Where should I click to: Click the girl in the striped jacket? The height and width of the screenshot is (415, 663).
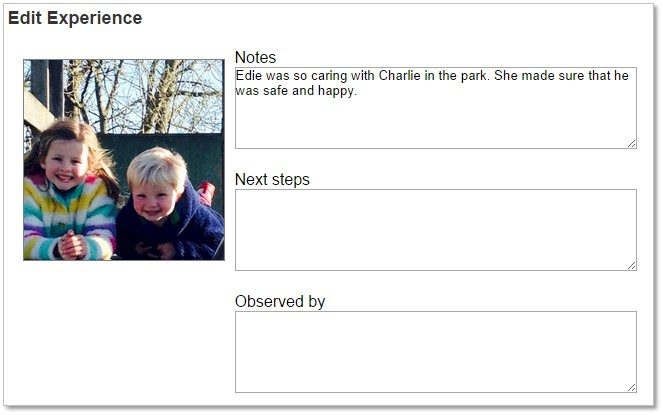[70, 190]
